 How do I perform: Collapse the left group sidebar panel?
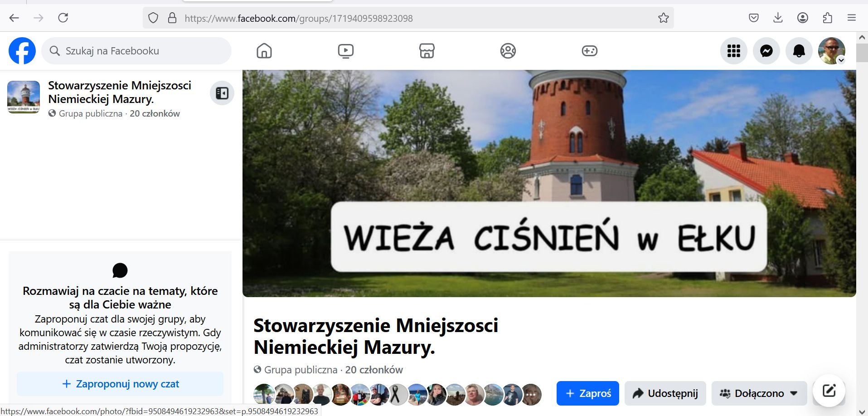point(222,93)
